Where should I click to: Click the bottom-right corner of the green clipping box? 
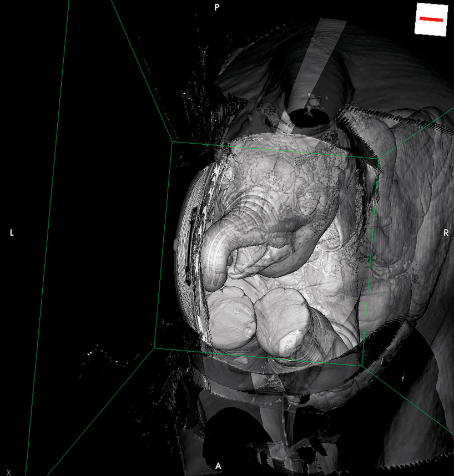coord(362,366)
